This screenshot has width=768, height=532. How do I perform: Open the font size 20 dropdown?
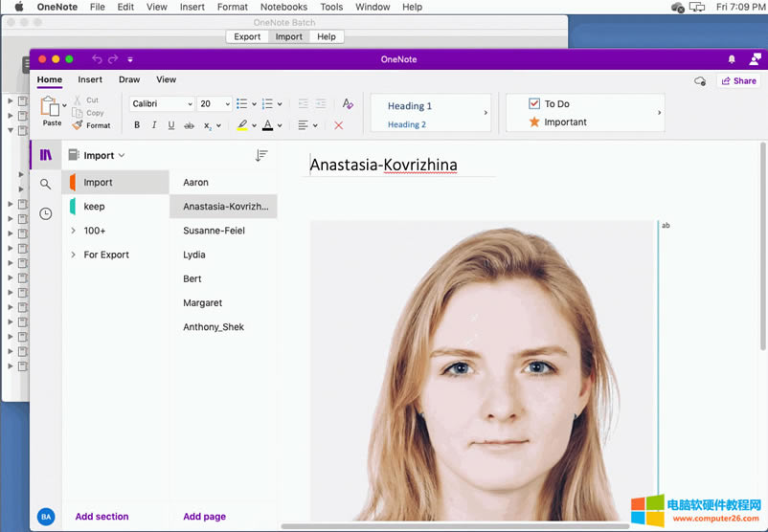coord(215,103)
